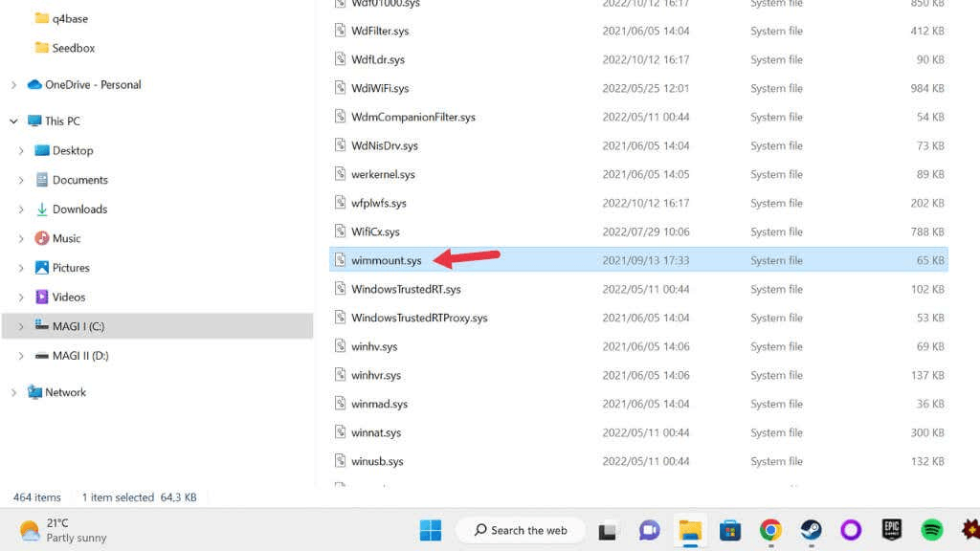Open Google Chrome from taskbar
The height and width of the screenshot is (551, 980).
click(770, 530)
